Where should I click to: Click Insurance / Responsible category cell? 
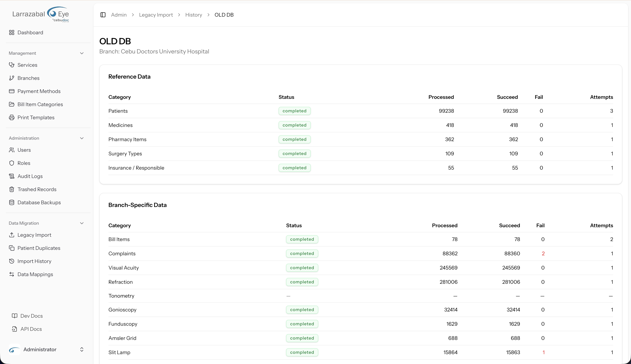136,168
